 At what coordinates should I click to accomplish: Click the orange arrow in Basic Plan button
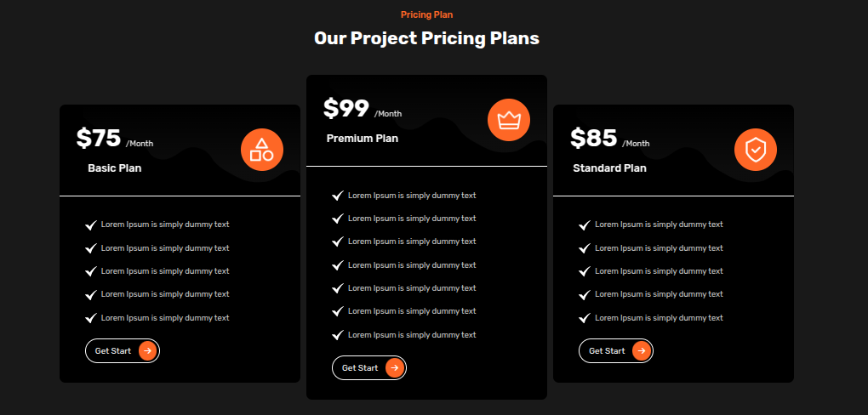tap(148, 350)
